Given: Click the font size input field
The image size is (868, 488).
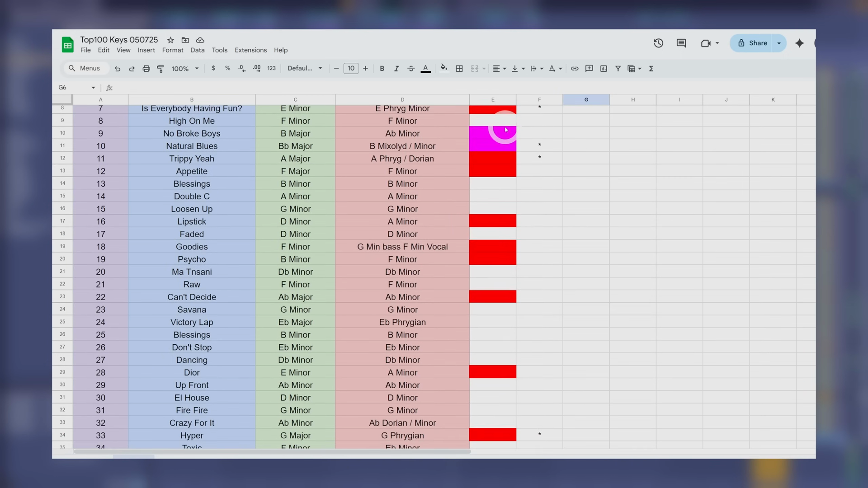Looking at the screenshot, I should 351,68.
